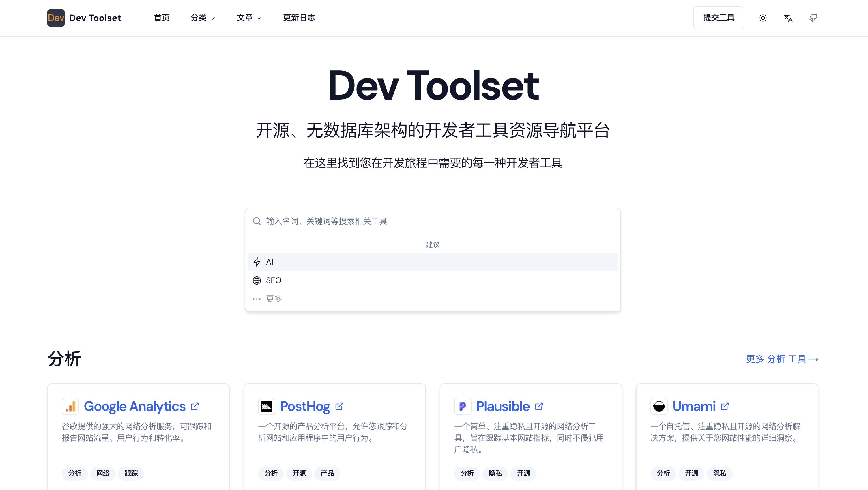868x490 pixels.
Task: Expand the 分类 dropdown menu
Action: 203,18
